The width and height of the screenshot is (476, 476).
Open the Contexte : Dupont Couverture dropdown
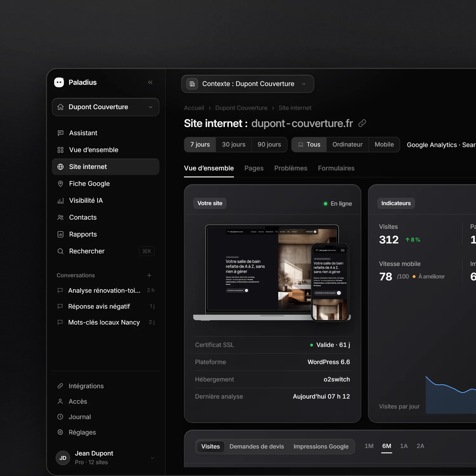248,84
